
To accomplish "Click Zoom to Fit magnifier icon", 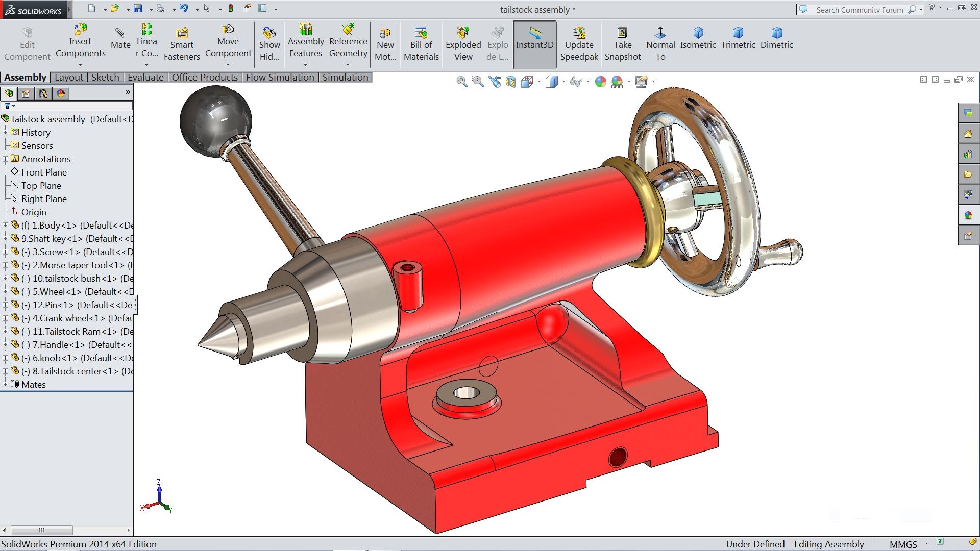I will (461, 82).
